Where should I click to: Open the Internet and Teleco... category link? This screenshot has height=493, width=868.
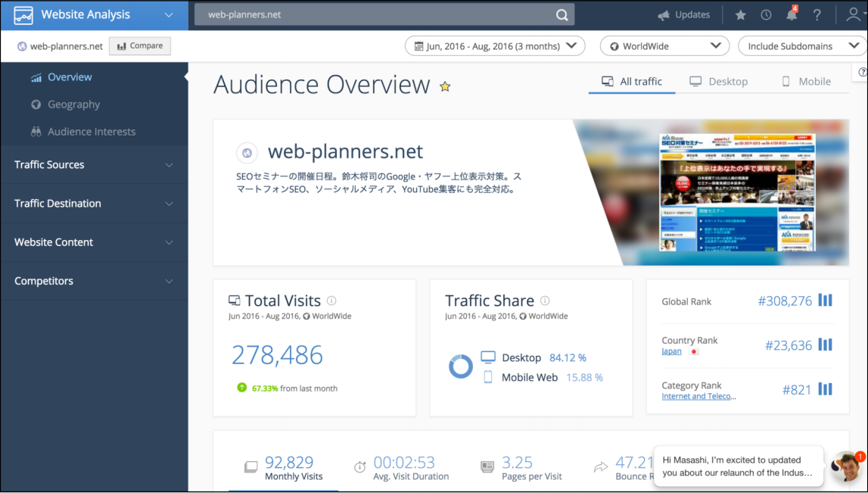click(x=698, y=396)
